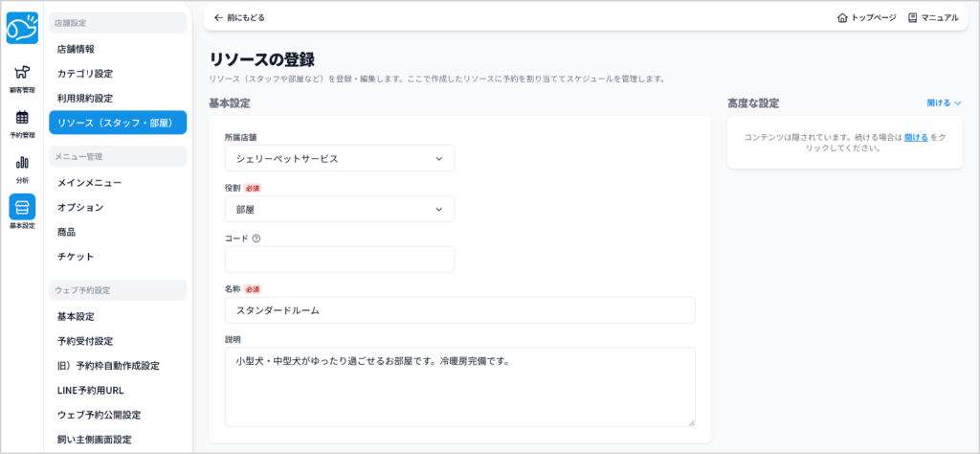Expand 高度な設定 with 開ける toggle

tap(944, 102)
